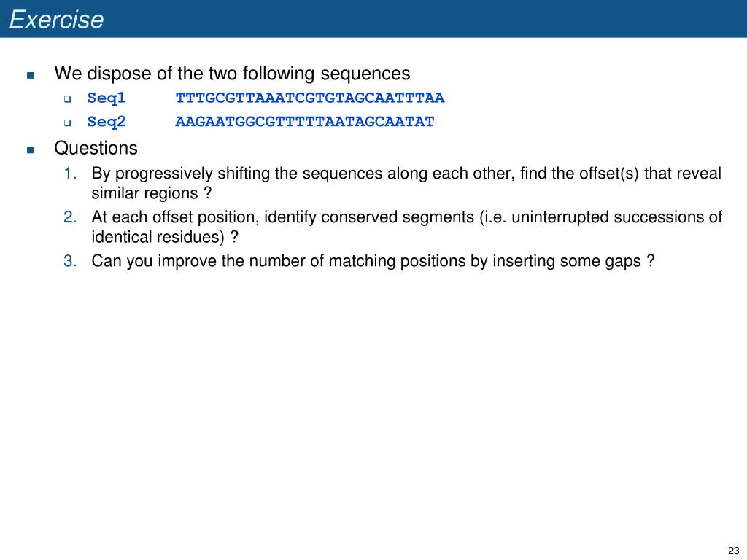The image size is (747, 560).
Task: Click list number 1
Action: coord(70,174)
